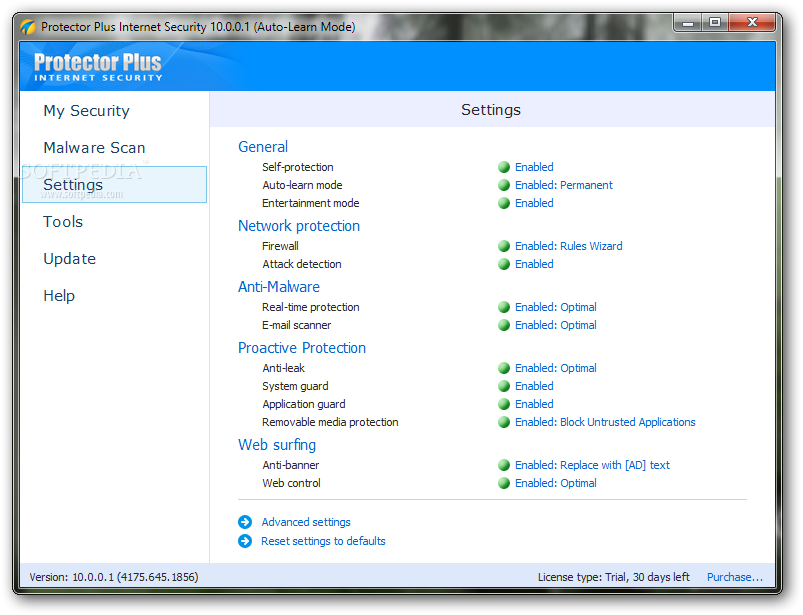Open the My Security section
803x615 pixels.
coord(87,111)
